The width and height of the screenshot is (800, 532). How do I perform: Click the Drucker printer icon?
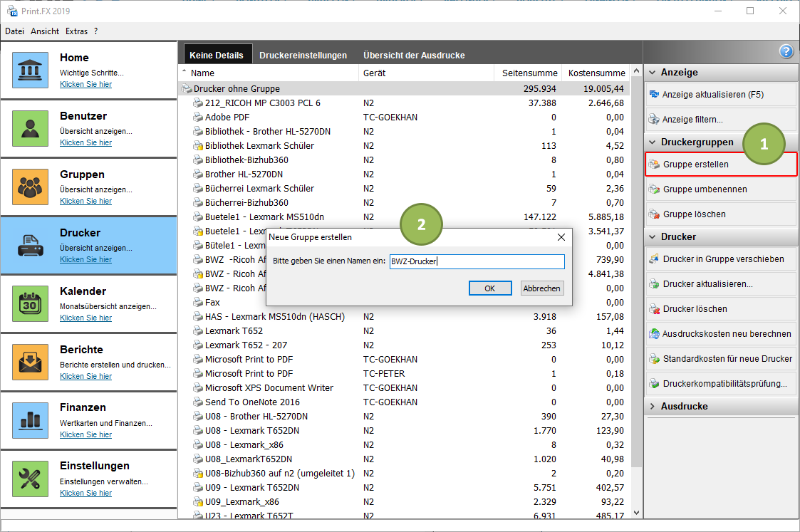(x=30, y=245)
